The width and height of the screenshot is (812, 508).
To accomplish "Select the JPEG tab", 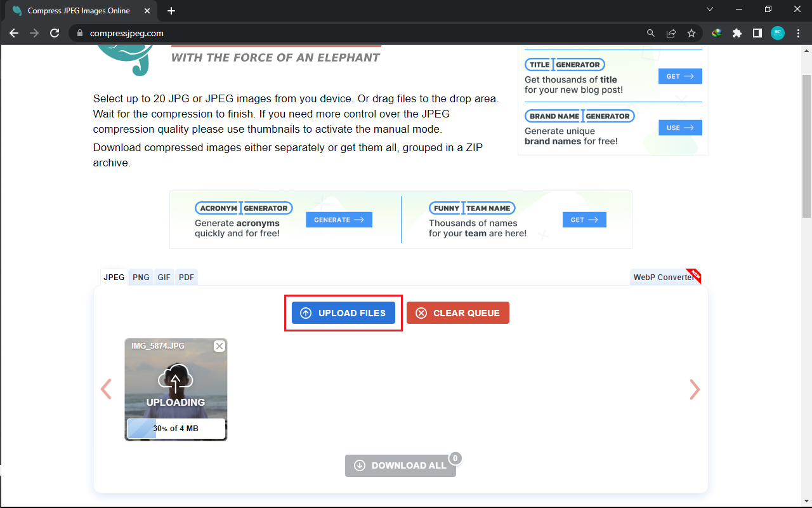I will point(114,277).
